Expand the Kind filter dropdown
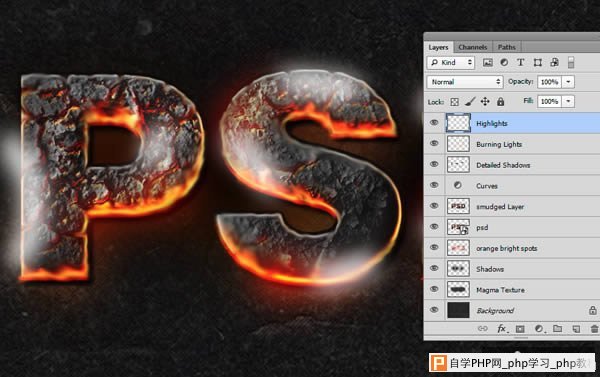The height and width of the screenshot is (377, 600). [x=451, y=62]
